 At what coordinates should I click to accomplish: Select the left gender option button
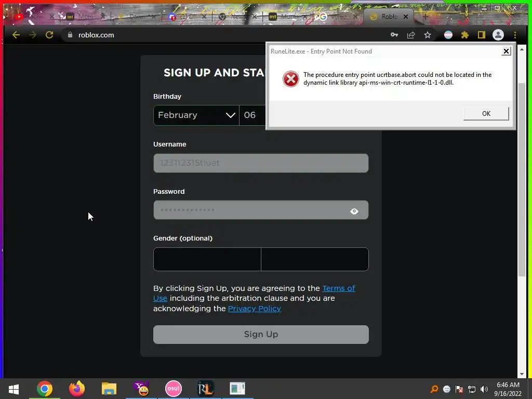(x=207, y=259)
